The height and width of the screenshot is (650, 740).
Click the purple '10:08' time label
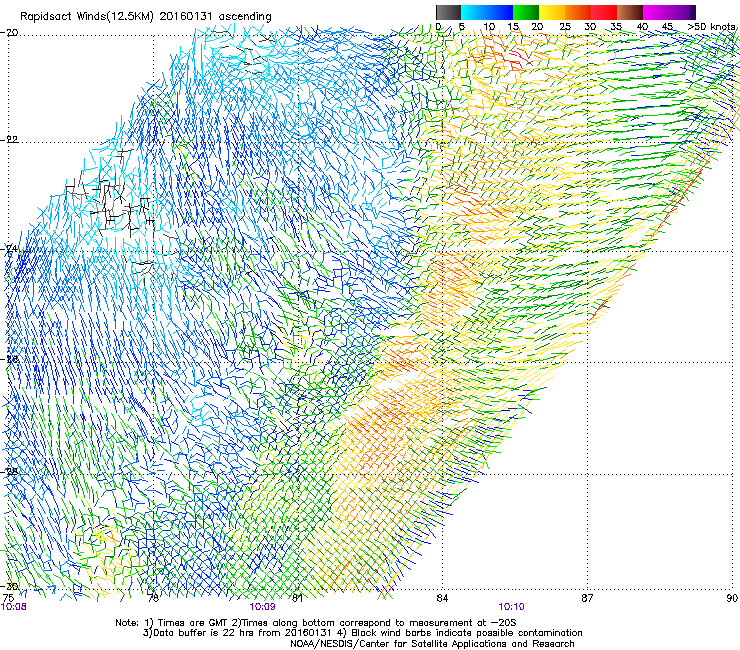point(14,607)
